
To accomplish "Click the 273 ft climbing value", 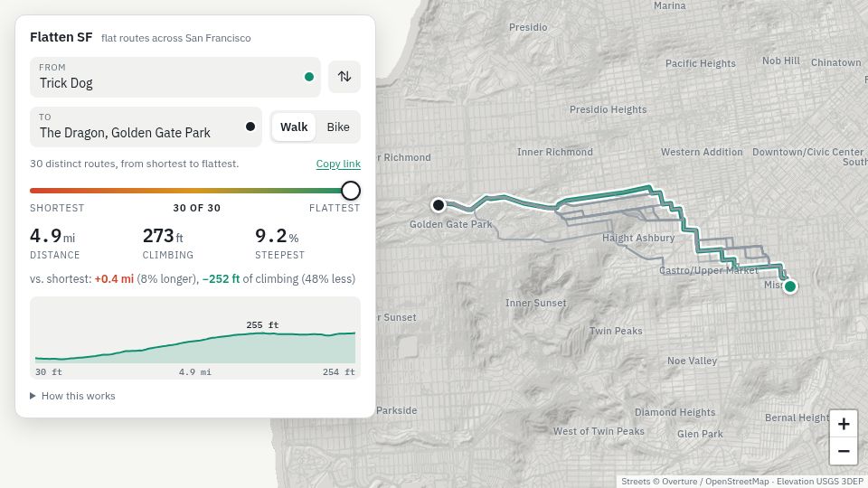I will point(163,236).
